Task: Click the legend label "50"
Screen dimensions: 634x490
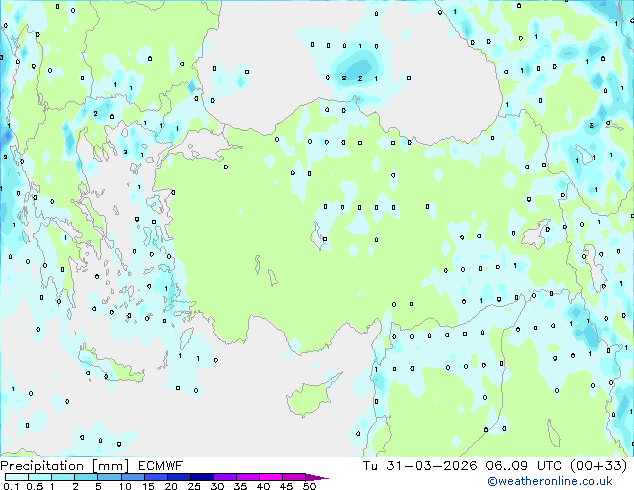Action: (310, 486)
